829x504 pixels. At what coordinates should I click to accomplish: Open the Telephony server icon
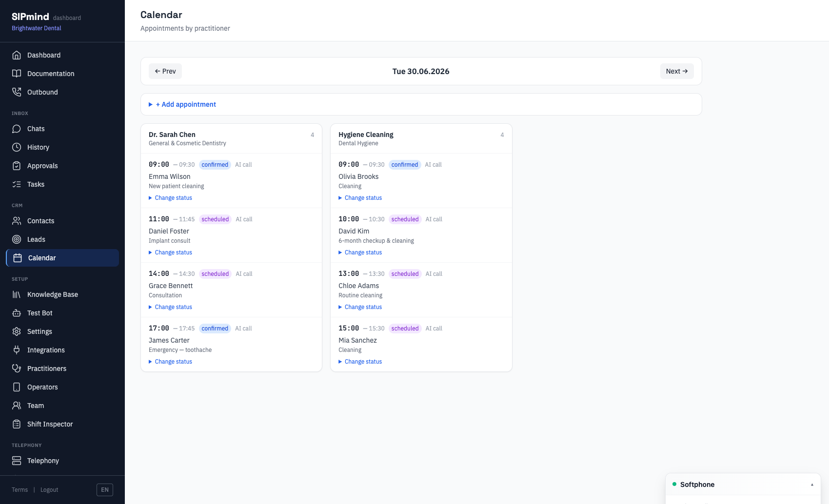click(17, 461)
